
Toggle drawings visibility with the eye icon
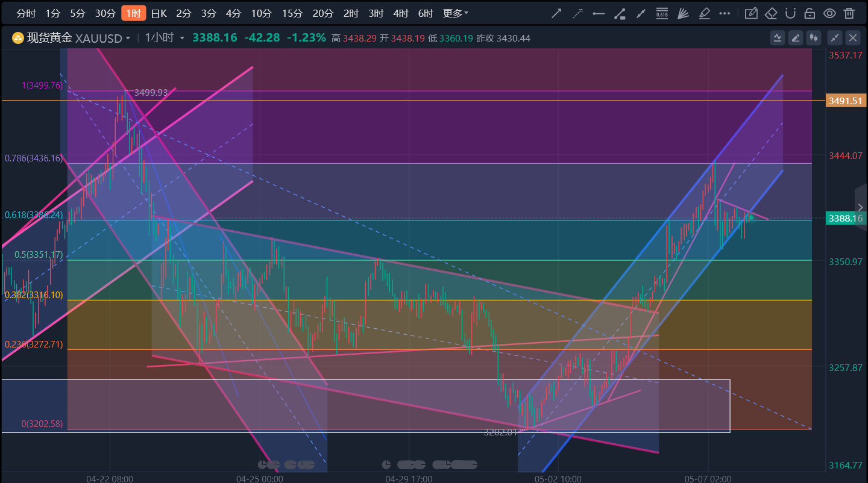(x=829, y=13)
